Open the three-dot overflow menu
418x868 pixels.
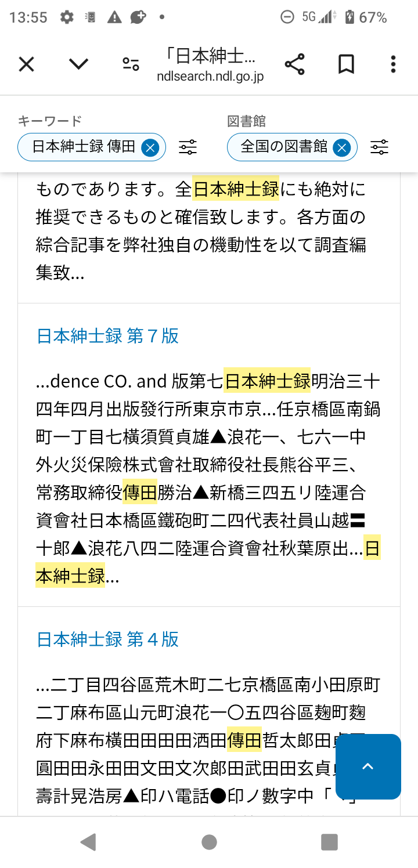point(393,64)
